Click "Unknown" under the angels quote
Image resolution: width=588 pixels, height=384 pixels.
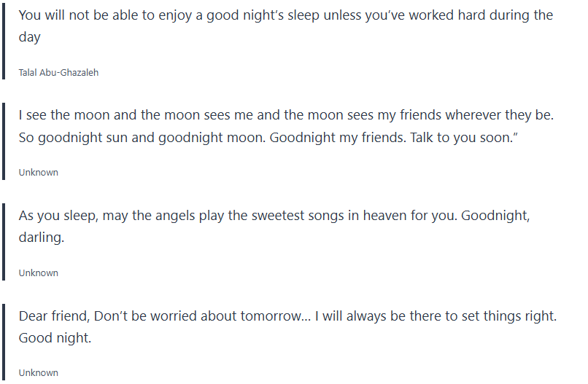pos(38,273)
